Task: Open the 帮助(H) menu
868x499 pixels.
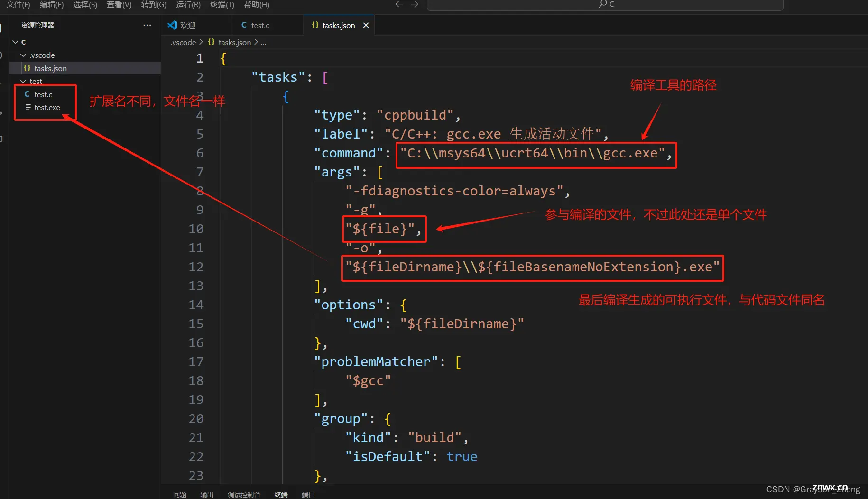Action: coord(257,4)
